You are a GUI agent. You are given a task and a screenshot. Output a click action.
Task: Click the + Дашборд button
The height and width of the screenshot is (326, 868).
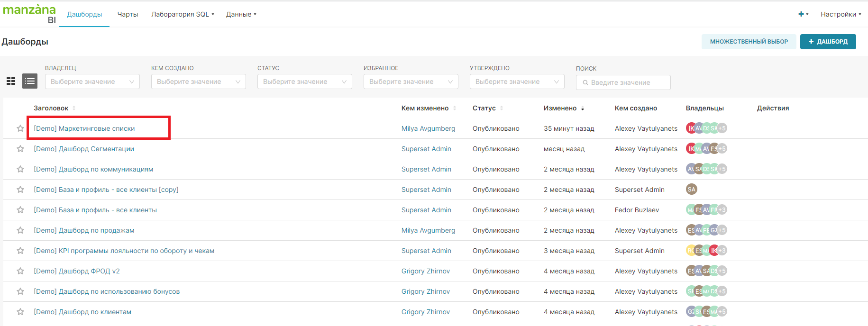[x=828, y=42]
